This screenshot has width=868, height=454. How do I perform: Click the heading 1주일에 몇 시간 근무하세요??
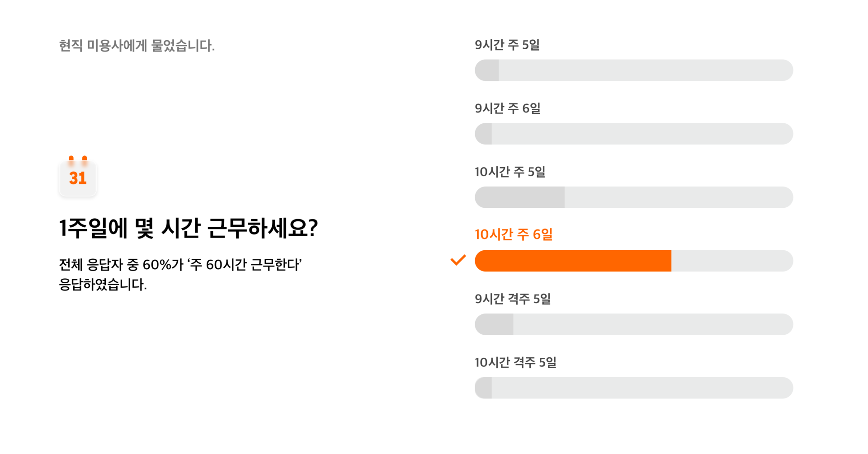[189, 228]
